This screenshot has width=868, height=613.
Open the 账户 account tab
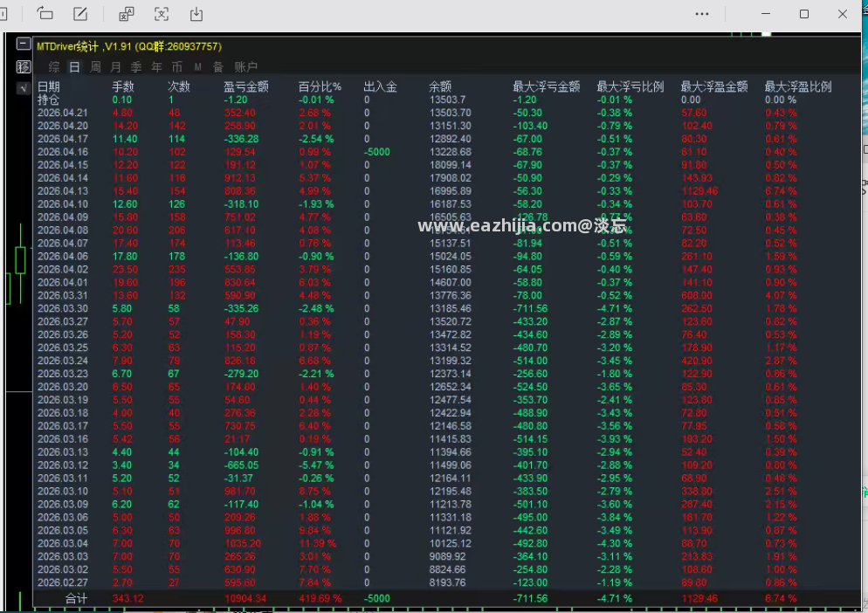[245, 67]
